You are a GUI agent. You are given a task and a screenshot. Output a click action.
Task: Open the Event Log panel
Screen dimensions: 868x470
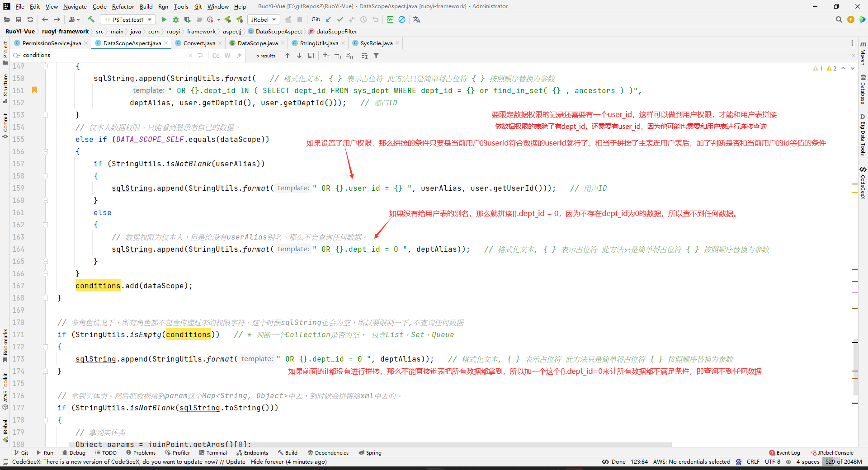pos(784,453)
